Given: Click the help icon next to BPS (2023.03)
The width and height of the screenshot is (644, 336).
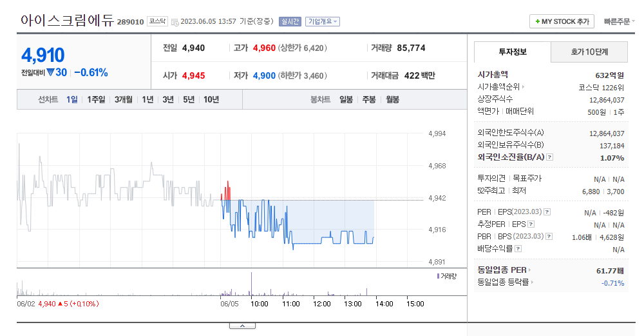Looking at the screenshot, I should click(549, 237).
